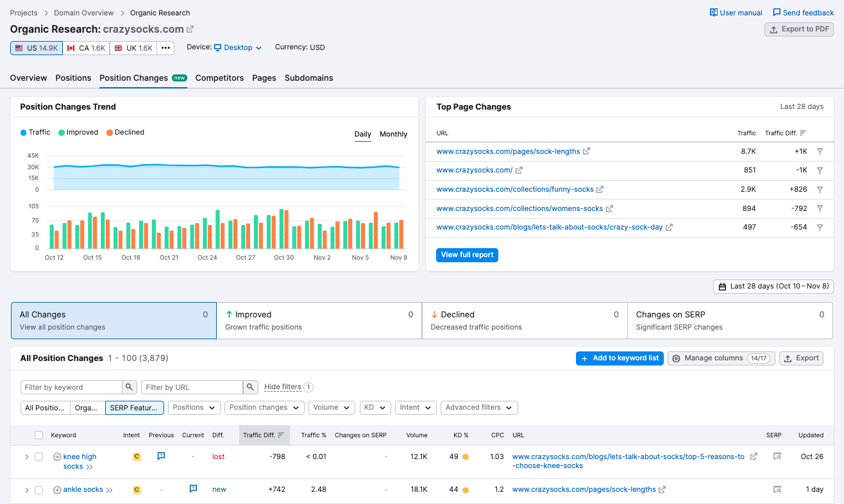Viewport: 844px width, 504px height.
Task: Click Filter by URL input
Action: click(192, 387)
